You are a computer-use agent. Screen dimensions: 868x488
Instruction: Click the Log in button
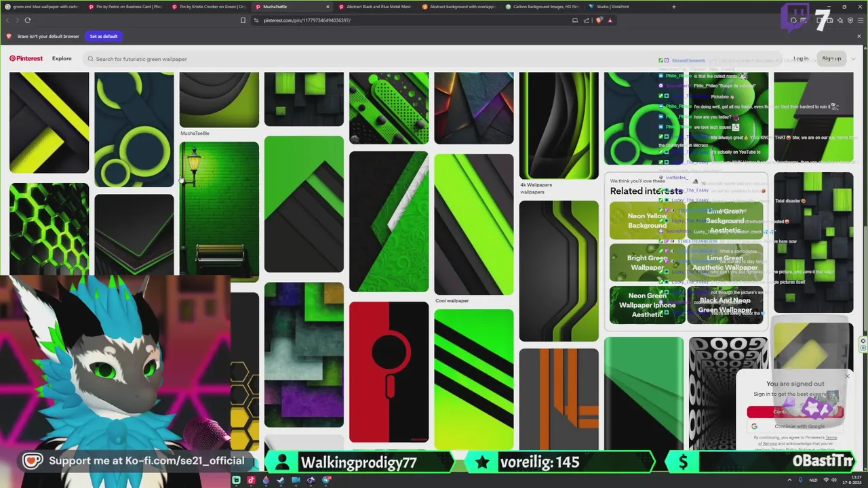pyautogui.click(x=801, y=59)
